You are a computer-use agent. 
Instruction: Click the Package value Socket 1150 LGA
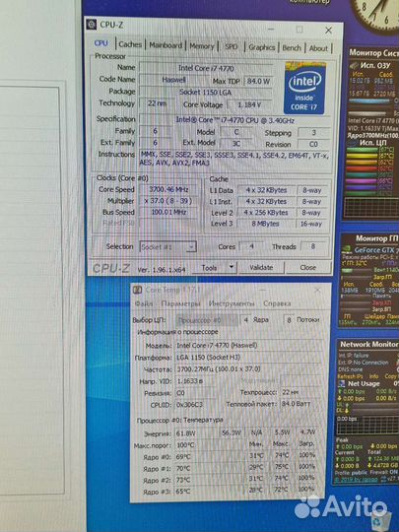pyautogui.click(x=206, y=92)
